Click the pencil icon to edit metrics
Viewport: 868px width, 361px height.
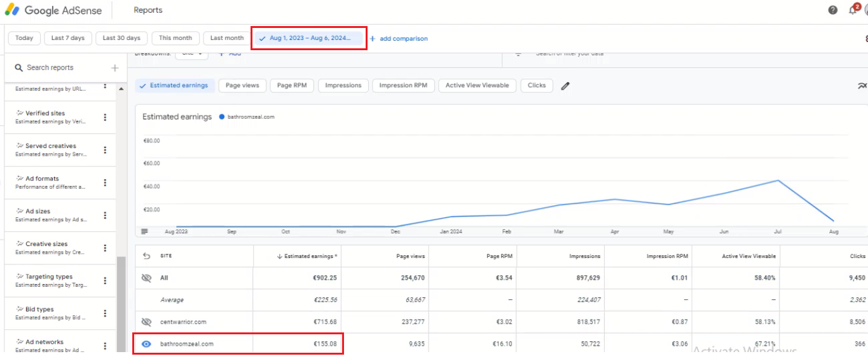pos(565,86)
